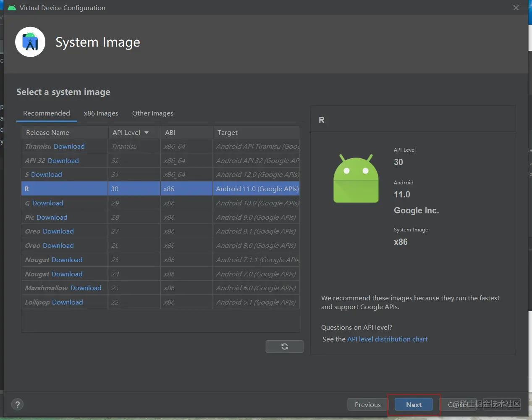The height and width of the screenshot is (420, 532).
Task: Click the Android 8.1 (Google APIs) cell
Action: 257,231
